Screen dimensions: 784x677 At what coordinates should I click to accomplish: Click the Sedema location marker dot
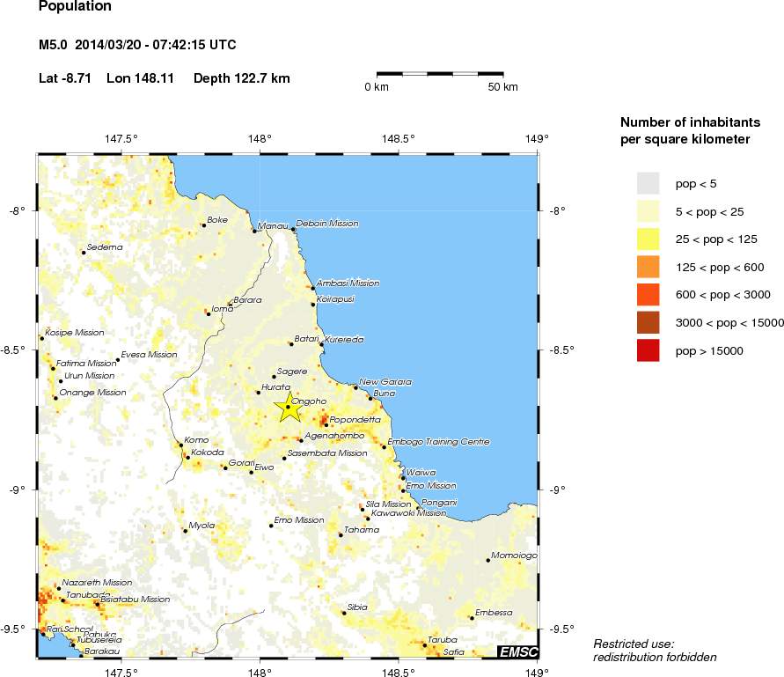(x=84, y=253)
